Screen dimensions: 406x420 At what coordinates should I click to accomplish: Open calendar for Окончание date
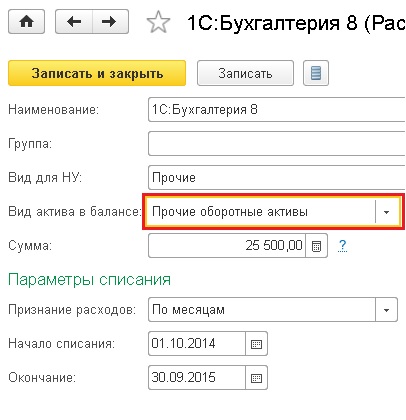click(x=256, y=378)
